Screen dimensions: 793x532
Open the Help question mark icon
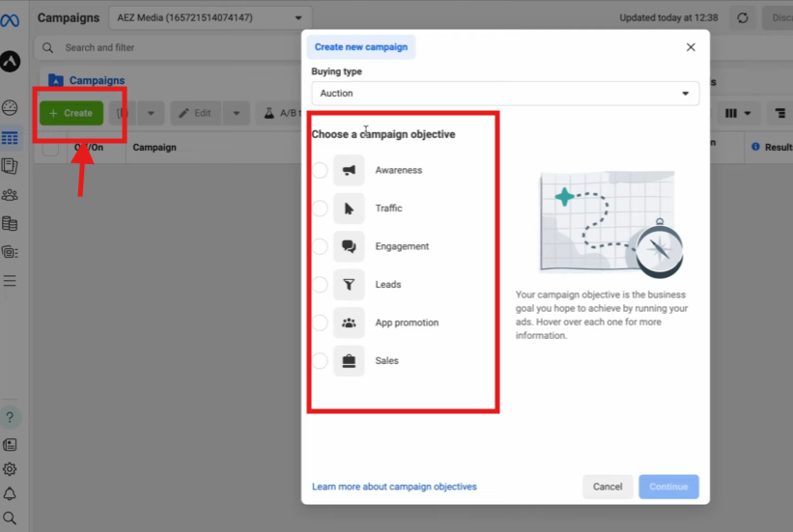(x=10, y=418)
